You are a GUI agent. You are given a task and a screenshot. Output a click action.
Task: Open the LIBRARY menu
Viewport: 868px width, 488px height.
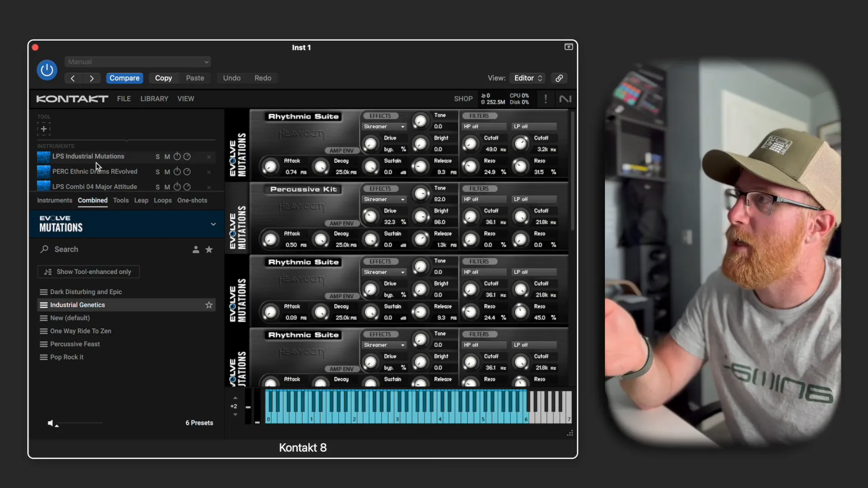(154, 99)
